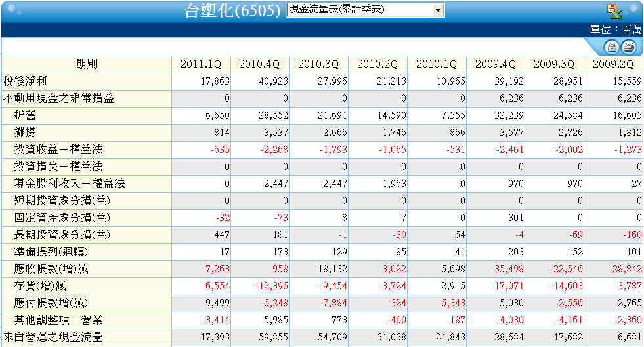This screenshot has height=347, width=644.
Task: Click the 2009.4Q column header
Action: click(x=496, y=64)
